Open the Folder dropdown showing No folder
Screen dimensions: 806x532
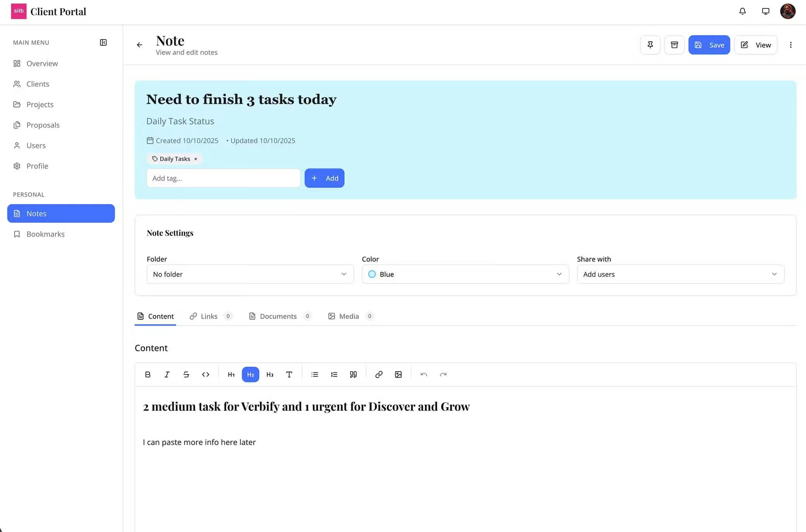250,274
